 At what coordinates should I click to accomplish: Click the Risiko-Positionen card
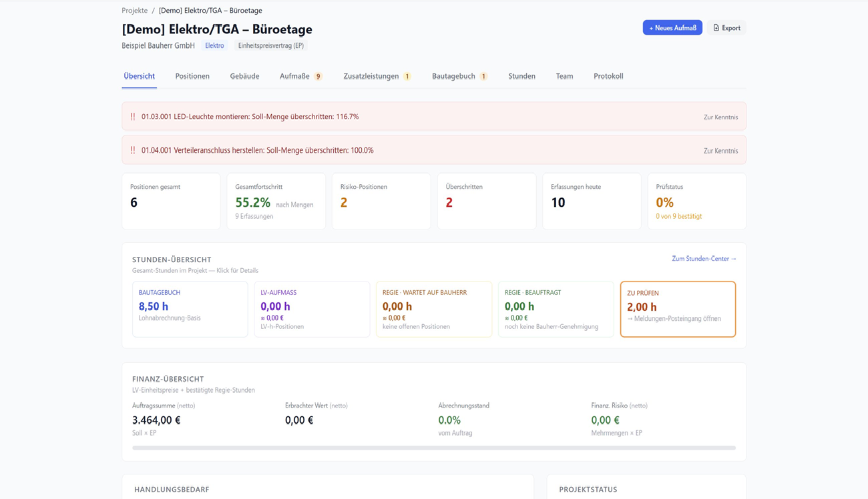[381, 201]
